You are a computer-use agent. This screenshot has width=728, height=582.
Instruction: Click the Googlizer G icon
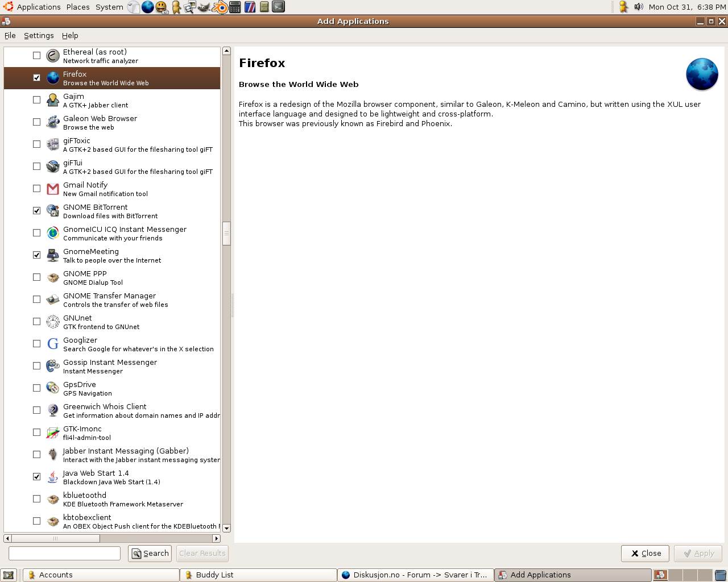tap(53, 344)
